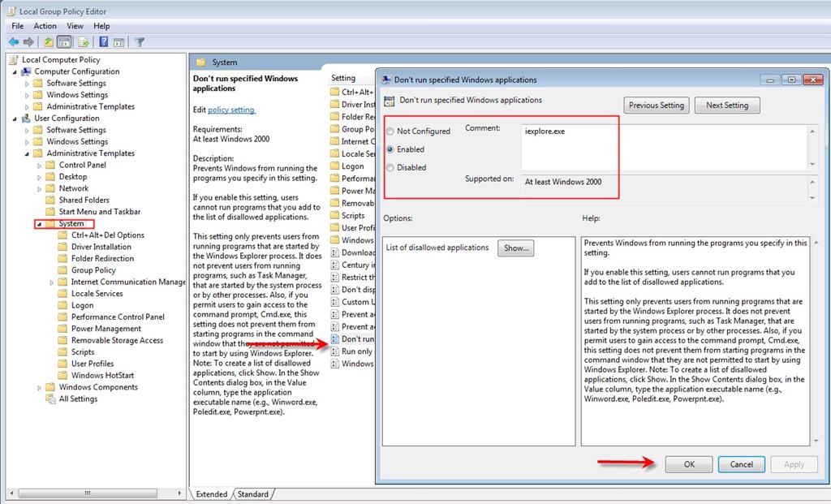
Task: Click OK in the policy dialog
Action: coord(689,464)
